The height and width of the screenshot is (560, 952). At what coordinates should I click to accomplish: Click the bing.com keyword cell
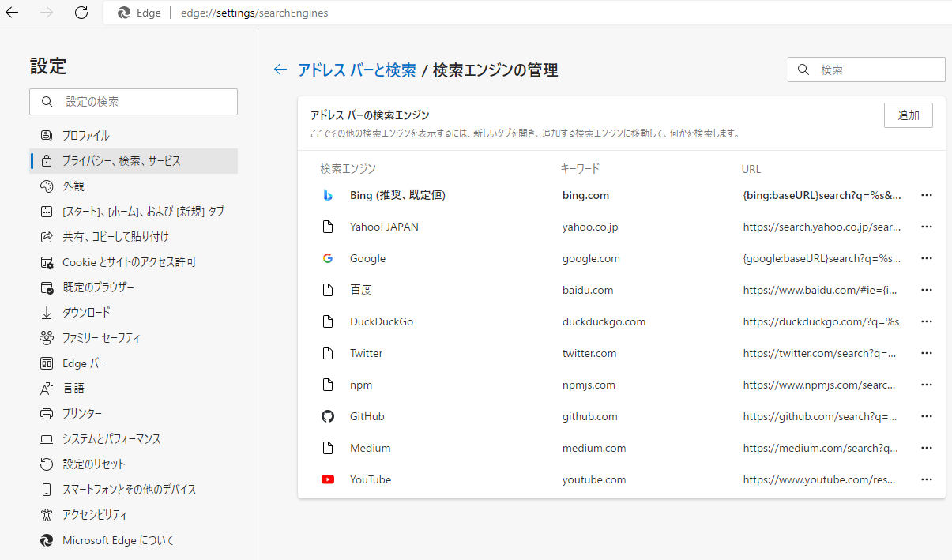585,195
